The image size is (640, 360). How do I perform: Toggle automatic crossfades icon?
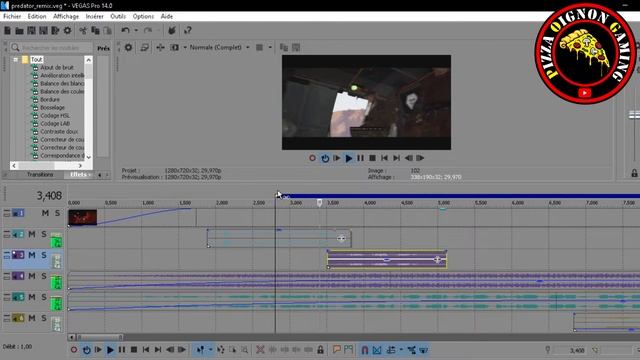click(377, 350)
